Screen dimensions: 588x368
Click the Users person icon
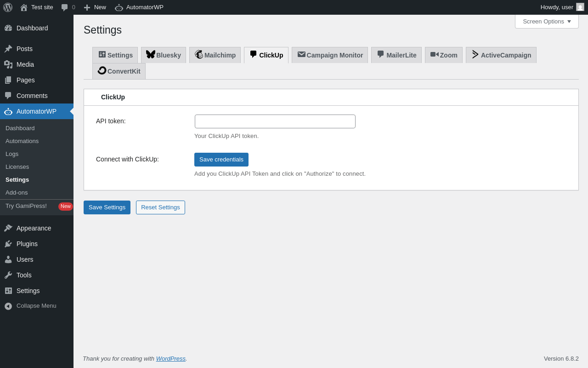(x=8, y=259)
